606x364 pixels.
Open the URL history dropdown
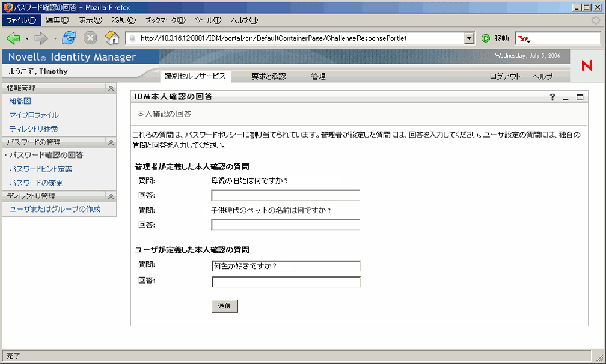coord(469,38)
